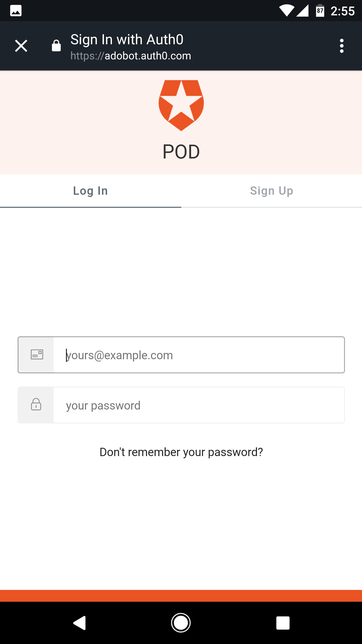Open the browser overflow menu
This screenshot has width=362, height=644.
point(341,46)
